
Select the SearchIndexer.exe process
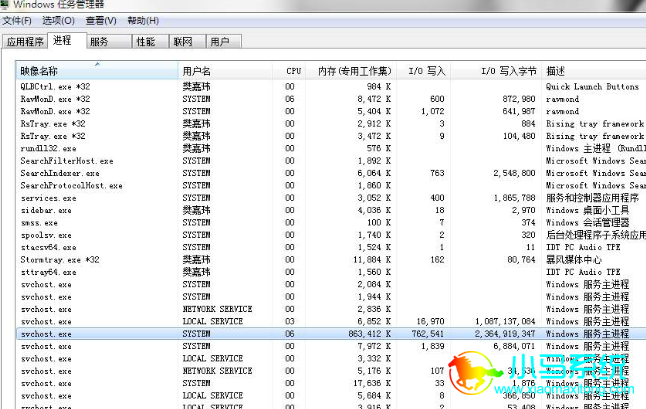pyautogui.click(x=331, y=173)
